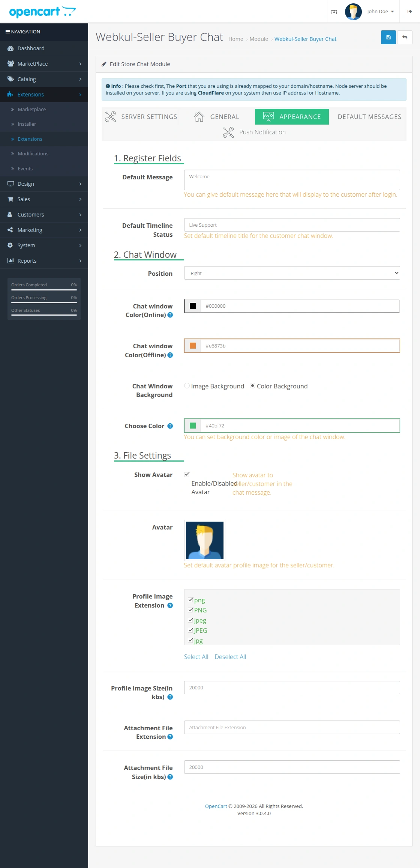Image resolution: width=420 pixels, height=868 pixels.
Task: Expand the Marketing menu
Action: tap(44, 230)
